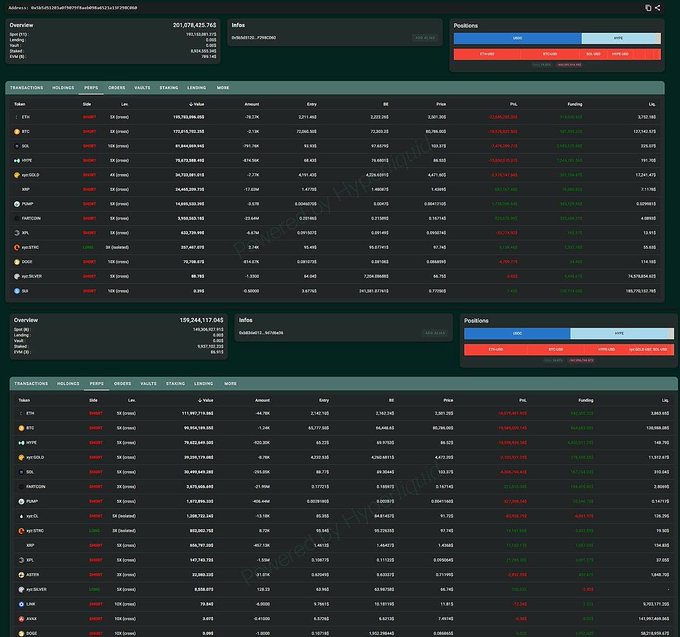This screenshot has width=680, height=637.
Task: Click the AVAX token icon
Action: 21,619
